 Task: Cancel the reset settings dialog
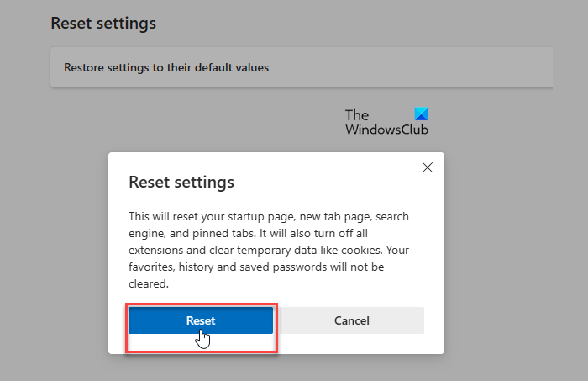click(351, 320)
